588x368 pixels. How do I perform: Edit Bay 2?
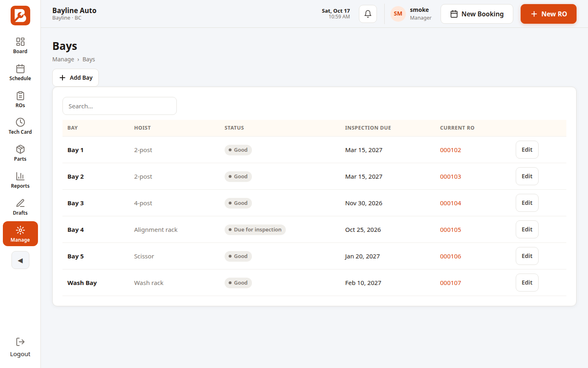pos(527,176)
